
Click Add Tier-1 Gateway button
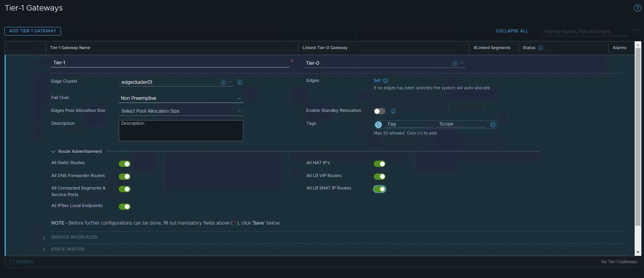tap(32, 31)
